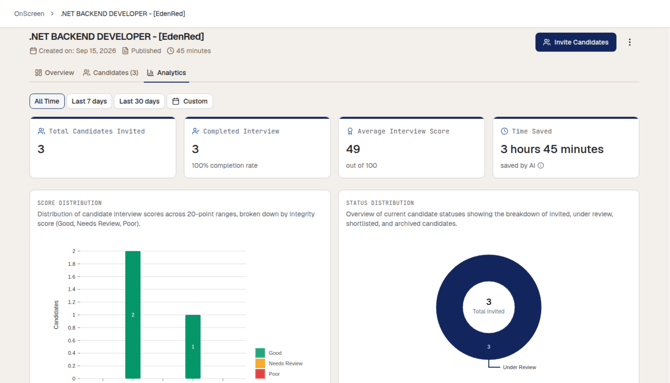The height and width of the screenshot is (383, 670).
Task: Open the three-dot more options menu
Action: coord(629,42)
